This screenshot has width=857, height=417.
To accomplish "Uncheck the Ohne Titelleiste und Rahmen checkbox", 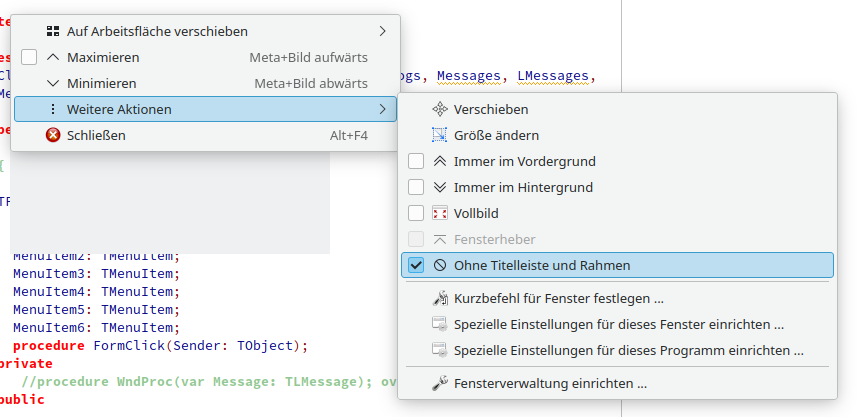I will tap(416, 265).
